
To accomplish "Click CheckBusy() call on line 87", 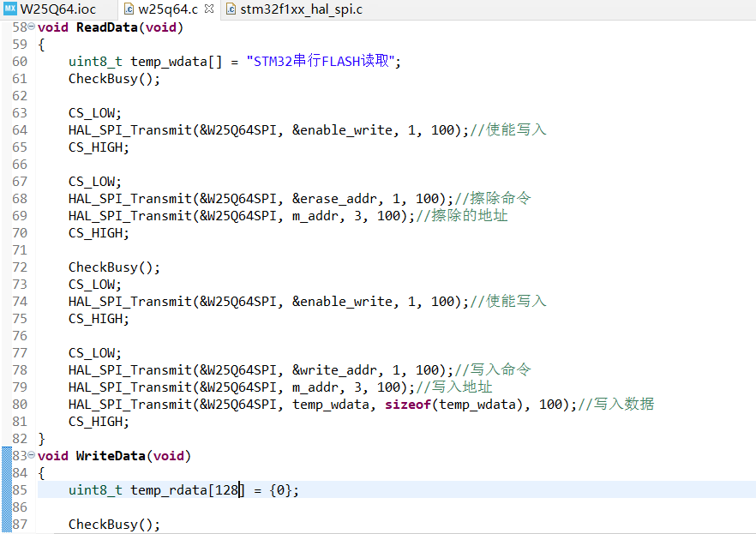I will pos(114,525).
